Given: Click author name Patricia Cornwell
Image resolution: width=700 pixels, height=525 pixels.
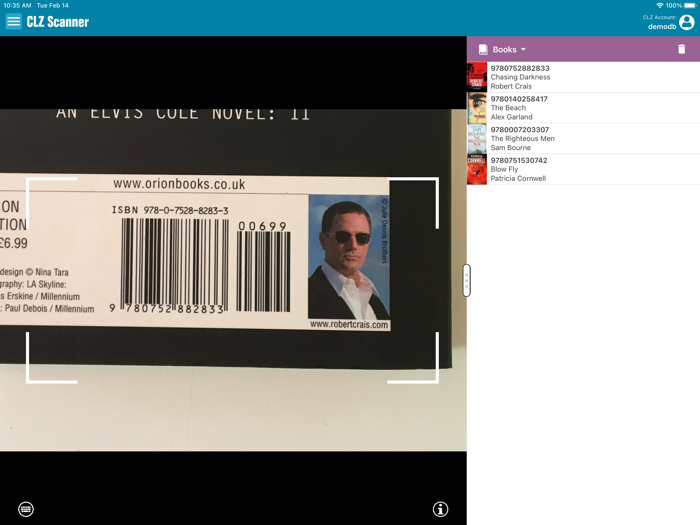Looking at the screenshot, I should 518,179.
